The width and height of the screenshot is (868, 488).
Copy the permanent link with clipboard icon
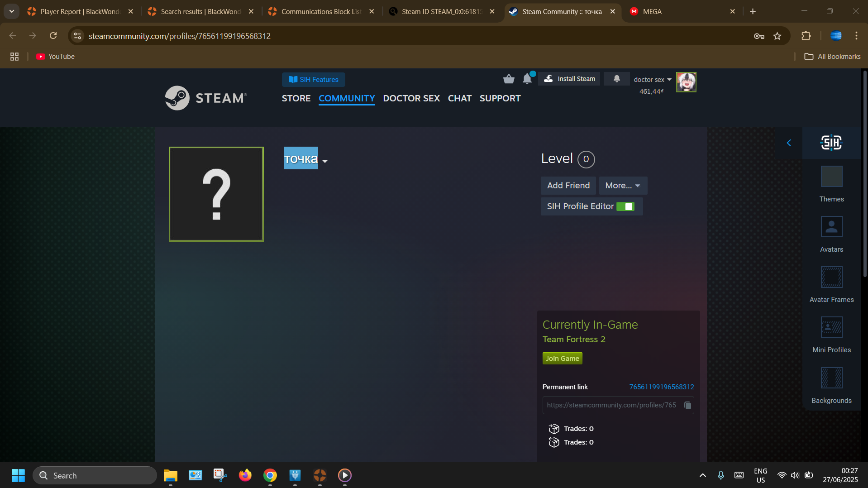(687, 405)
